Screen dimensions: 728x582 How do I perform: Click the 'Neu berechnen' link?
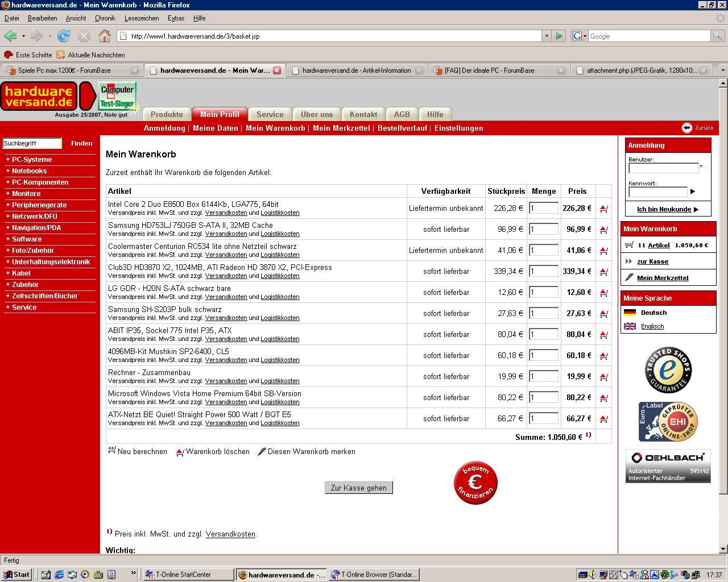pyautogui.click(x=138, y=451)
